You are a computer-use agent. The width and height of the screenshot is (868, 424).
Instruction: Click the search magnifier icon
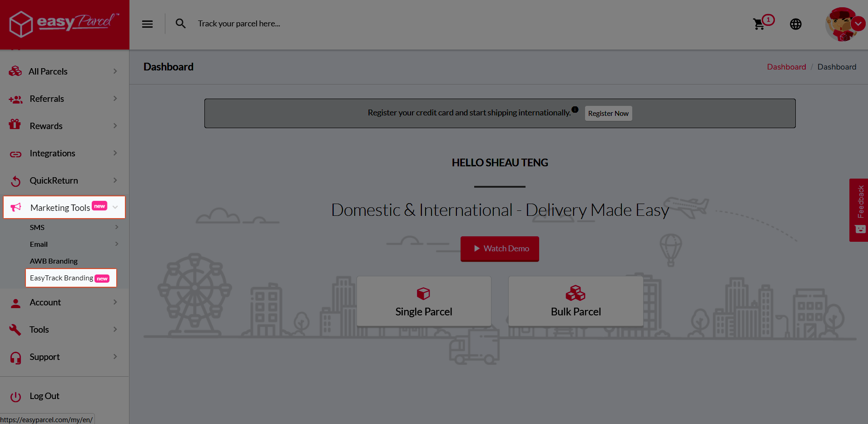click(181, 24)
